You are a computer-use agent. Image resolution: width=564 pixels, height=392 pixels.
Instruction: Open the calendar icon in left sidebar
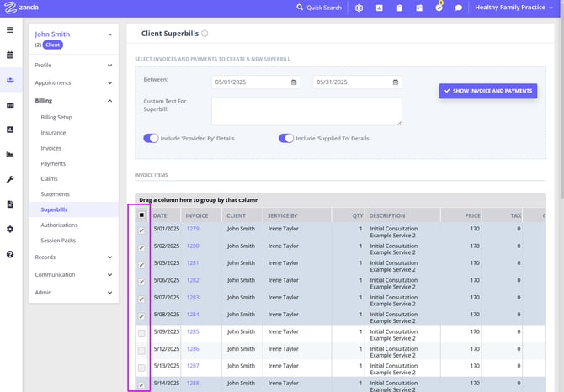pyautogui.click(x=10, y=56)
